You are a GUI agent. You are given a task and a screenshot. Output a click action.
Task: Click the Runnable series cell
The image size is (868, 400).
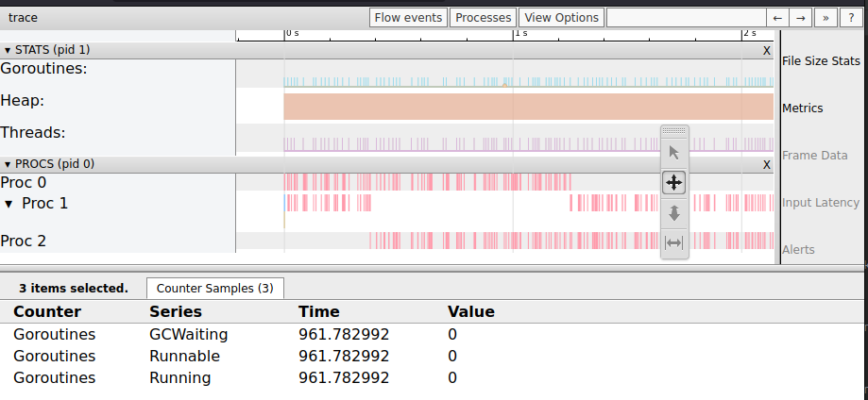(x=184, y=357)
